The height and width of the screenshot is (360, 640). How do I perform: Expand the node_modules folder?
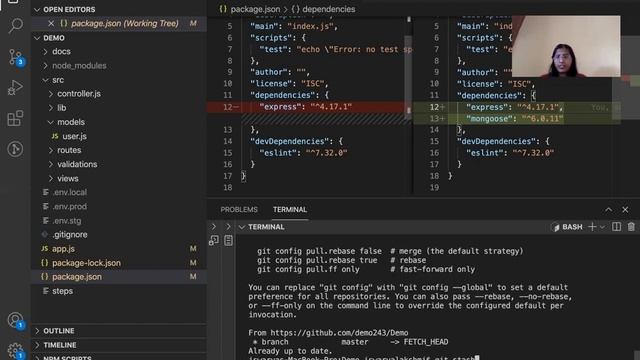[x=79, y=65]
